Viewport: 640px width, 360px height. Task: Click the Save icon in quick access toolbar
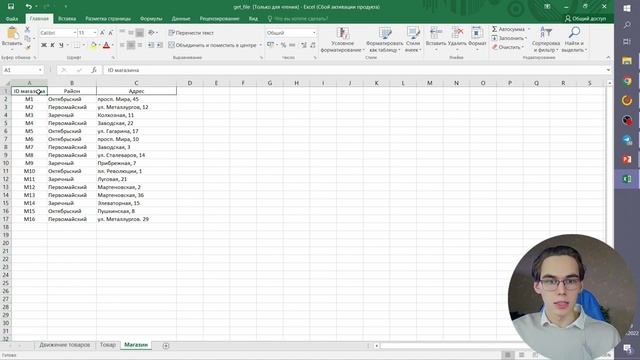pos(11,7)
